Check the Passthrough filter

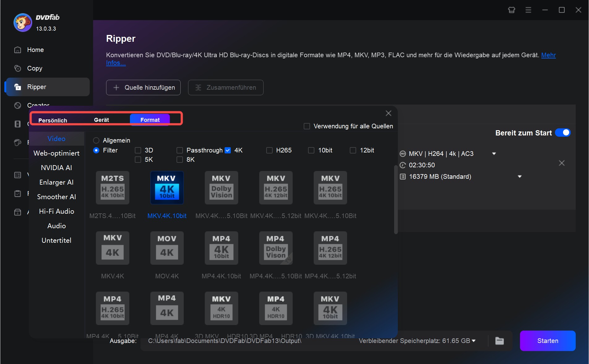[180, 150]
